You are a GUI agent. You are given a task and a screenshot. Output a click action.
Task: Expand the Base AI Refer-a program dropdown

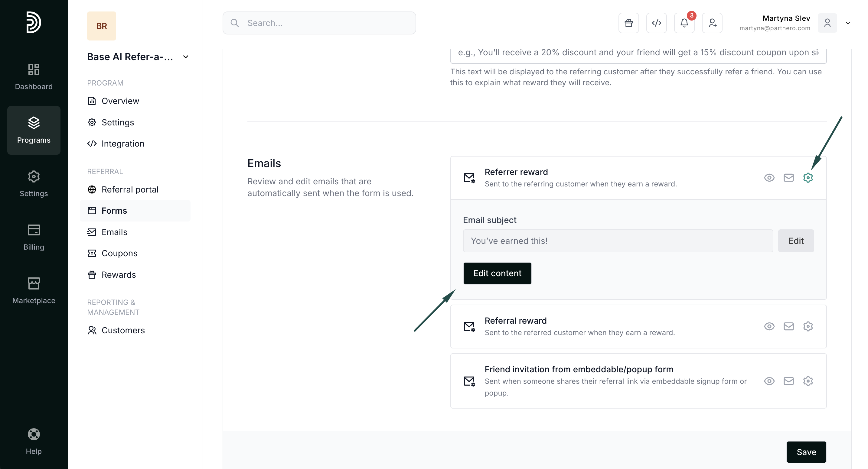(x=186, y=57)
